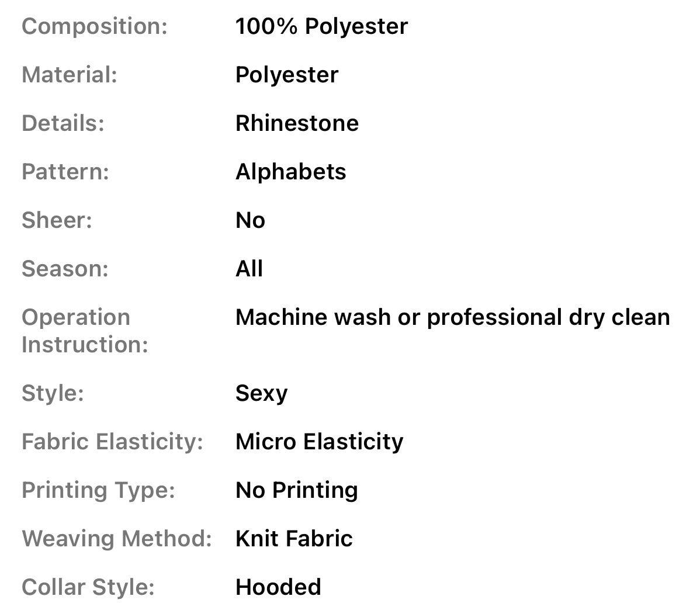The image size is (700, 603).
Task: Select the "100% Polyester" value text
Action: (x=321, y=26)
